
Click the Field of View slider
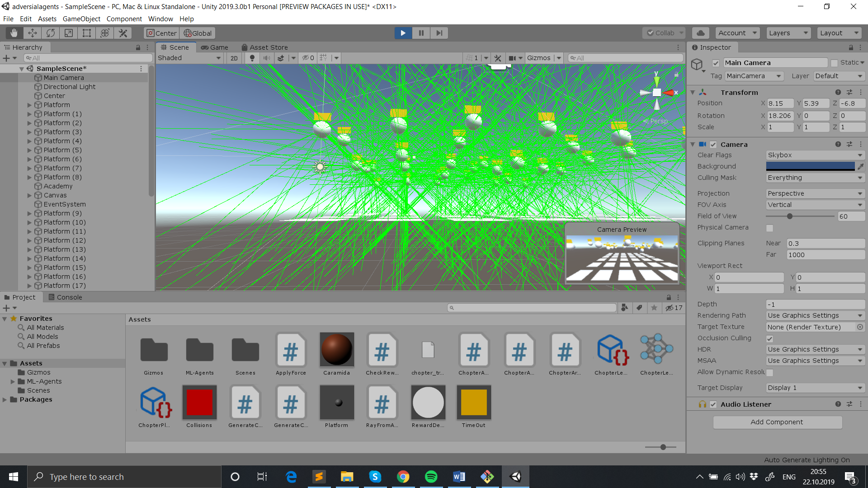coord(790,216)
